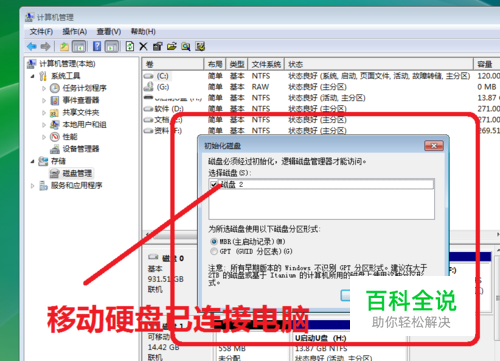This screenshot has height=361, width=500.
Task: Toggle the Show/Hide Console Tree icon
Action: (x=79, y=46)
